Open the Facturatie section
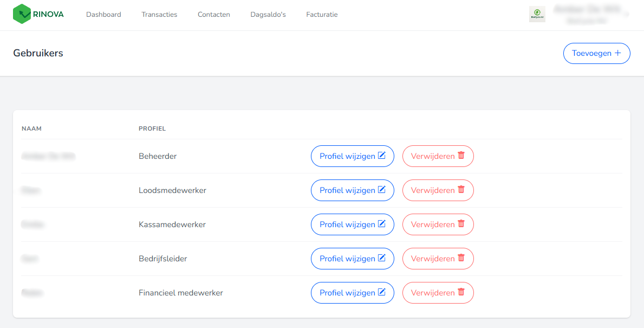Image resolution: width=644 pixels, height=328 pixels. 321,15
